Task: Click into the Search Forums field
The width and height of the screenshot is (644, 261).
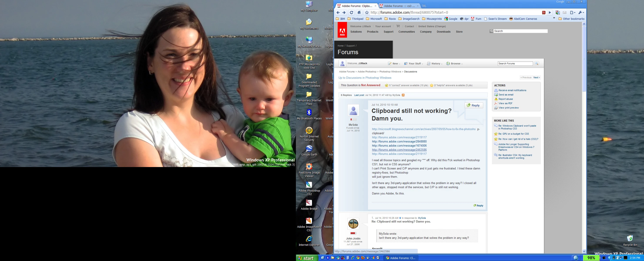Action: point(515,64)
